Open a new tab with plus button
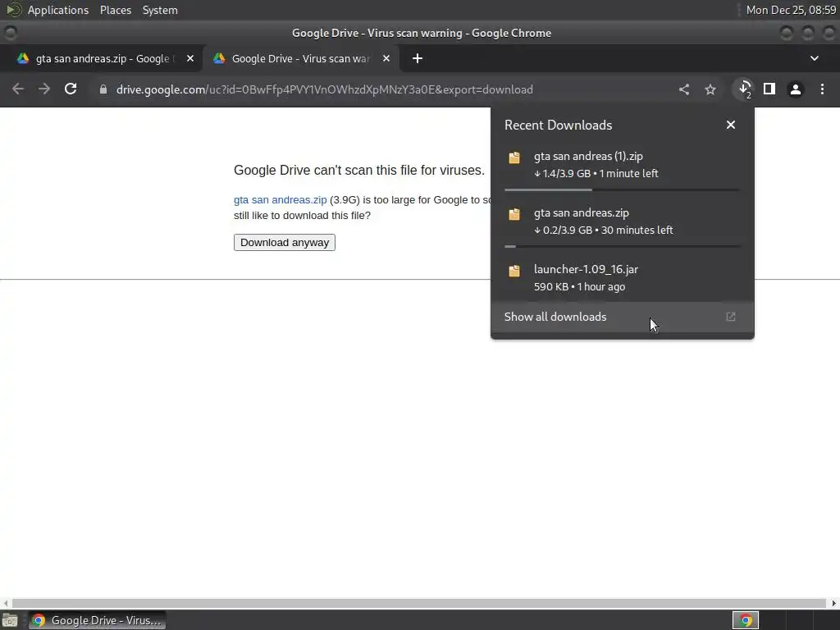This screenshot has width=840, height=630. pos(418,58)
